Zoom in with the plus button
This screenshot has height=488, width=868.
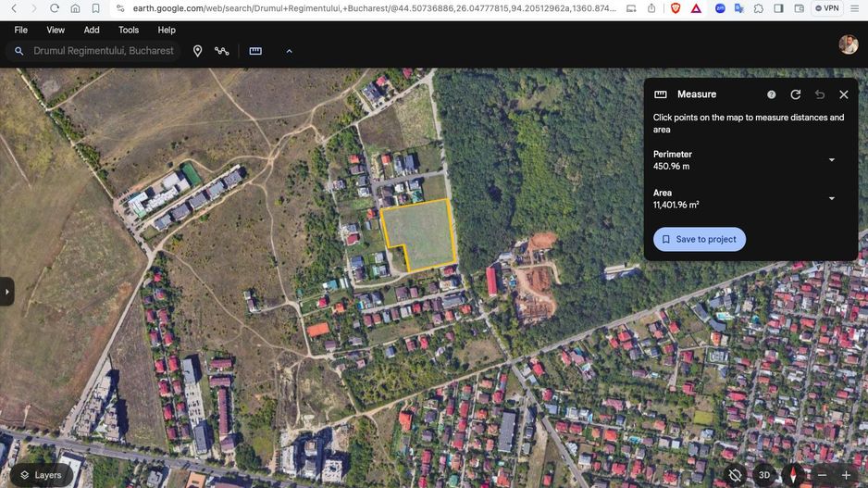846,475
